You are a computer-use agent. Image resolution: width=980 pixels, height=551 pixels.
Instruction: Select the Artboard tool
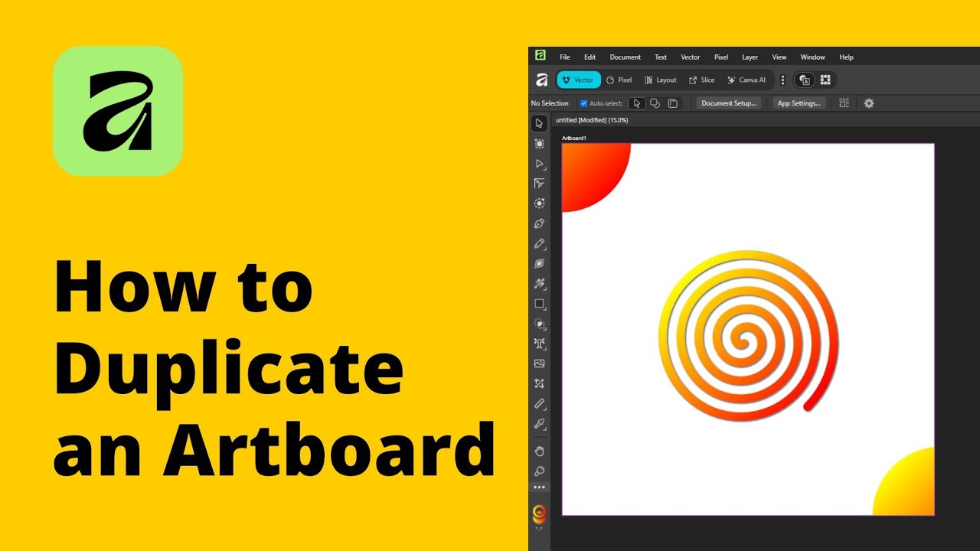click(x=539, y=143)
